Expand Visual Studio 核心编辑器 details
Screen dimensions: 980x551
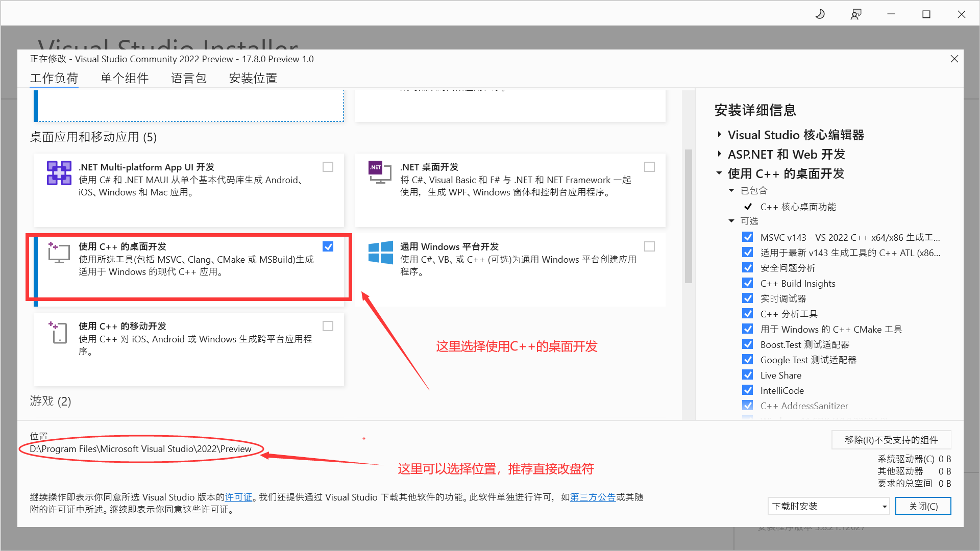tap(719, 135)
